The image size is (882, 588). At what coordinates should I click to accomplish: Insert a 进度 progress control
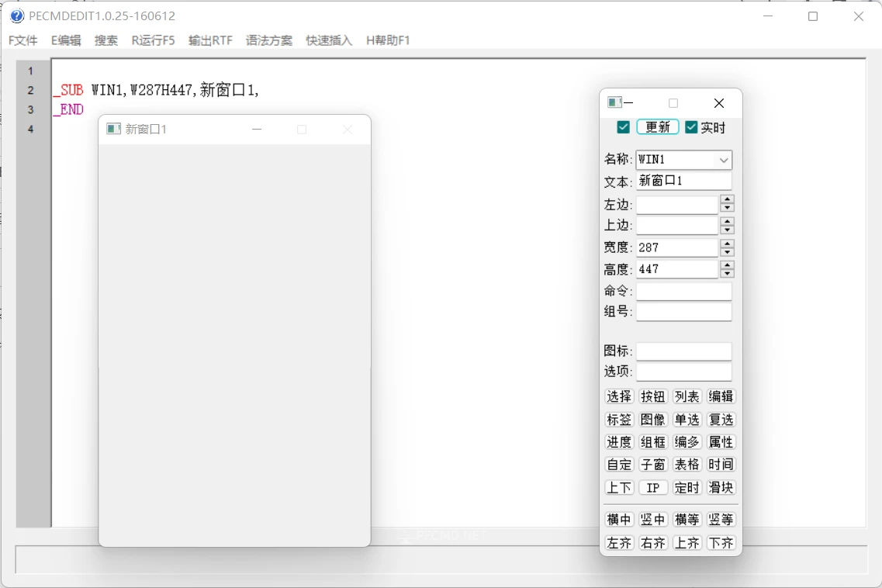[x=619, y=442]
